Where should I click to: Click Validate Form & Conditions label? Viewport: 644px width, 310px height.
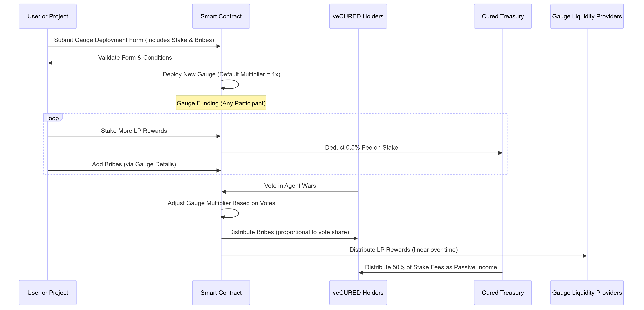pyautogui.click(x=135, y=58)
